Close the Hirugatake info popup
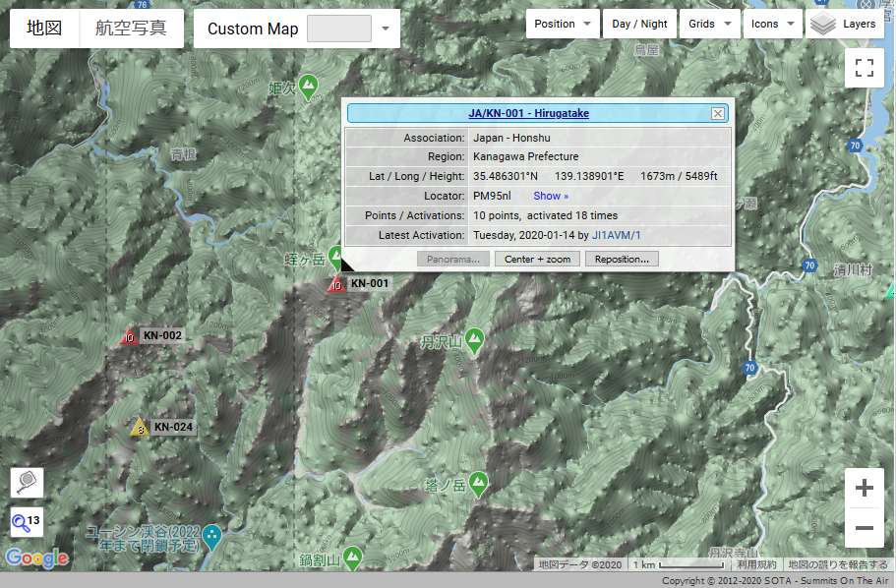896x588 pixels. 718,114
